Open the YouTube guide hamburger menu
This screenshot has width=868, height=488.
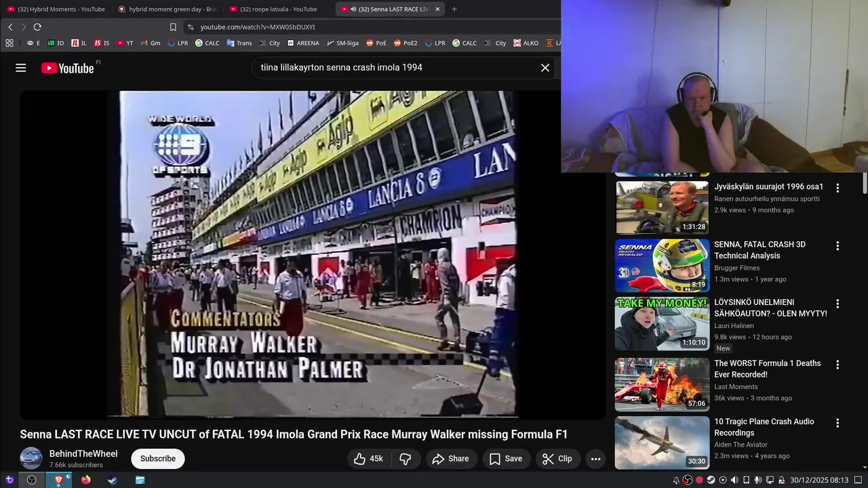[21, 68]
